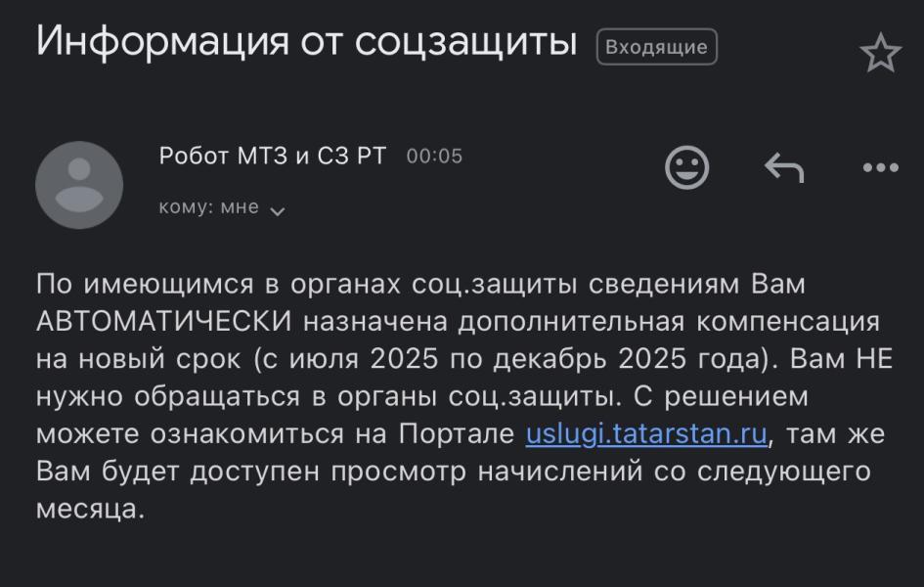Click the last word 'месяца.' in the message
Viewport: 924px width, 587px height.
90,509
